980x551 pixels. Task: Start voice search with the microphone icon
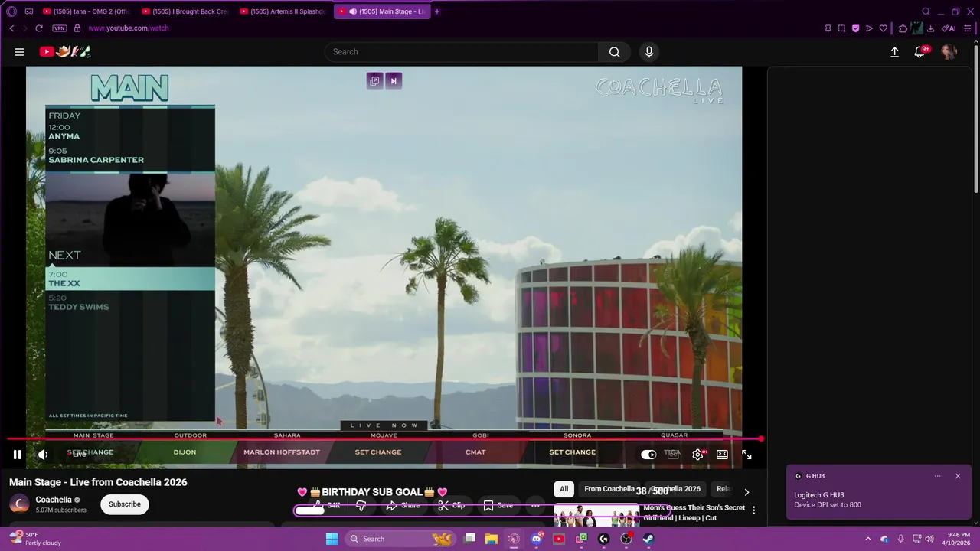click(649, 52)
